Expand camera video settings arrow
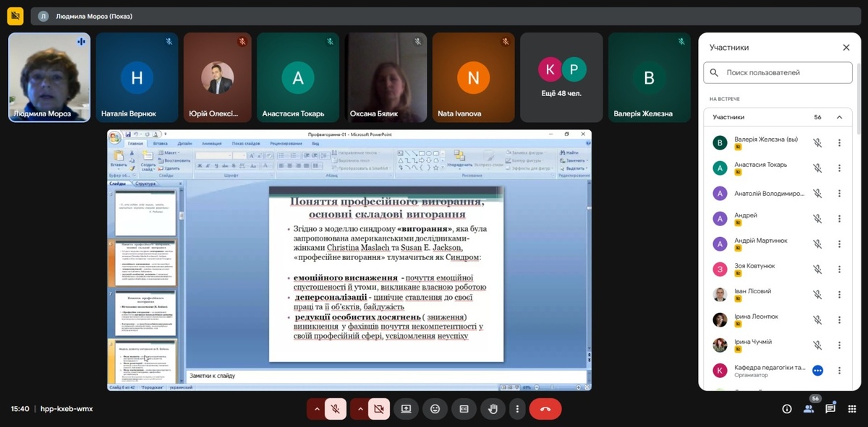868x427 pixels. pyautogui.click(x=359, y=409)
